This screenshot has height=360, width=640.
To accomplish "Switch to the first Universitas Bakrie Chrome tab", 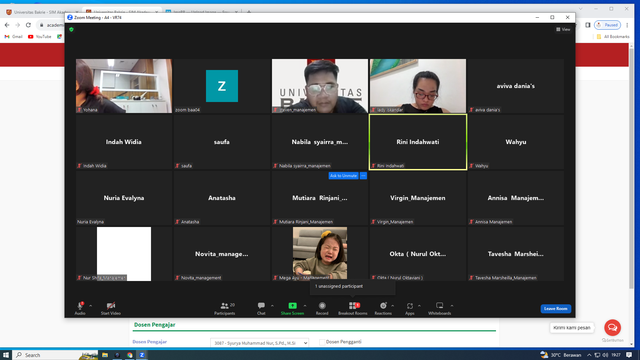I will click(x=41, y=12).
